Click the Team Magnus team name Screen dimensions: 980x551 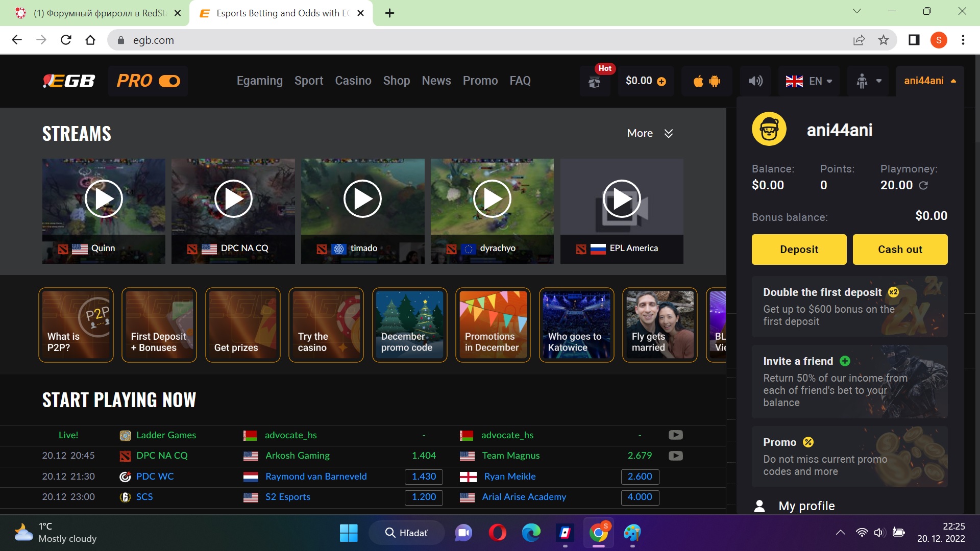pyautogui.click(x=510, y=456)
